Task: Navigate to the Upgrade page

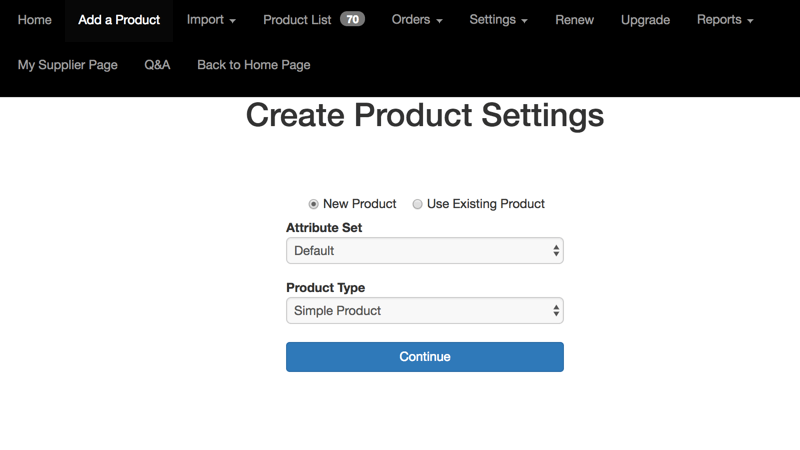Action: click(x=645, y=20)
